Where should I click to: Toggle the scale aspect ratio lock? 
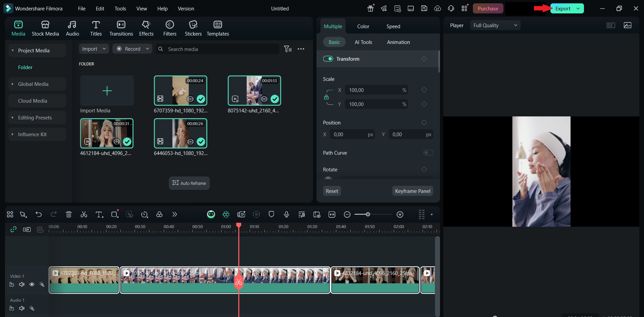(x=326, y=97)
